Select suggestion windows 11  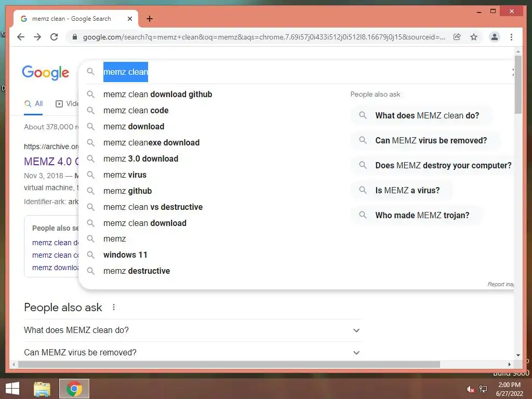click(125, 255)
